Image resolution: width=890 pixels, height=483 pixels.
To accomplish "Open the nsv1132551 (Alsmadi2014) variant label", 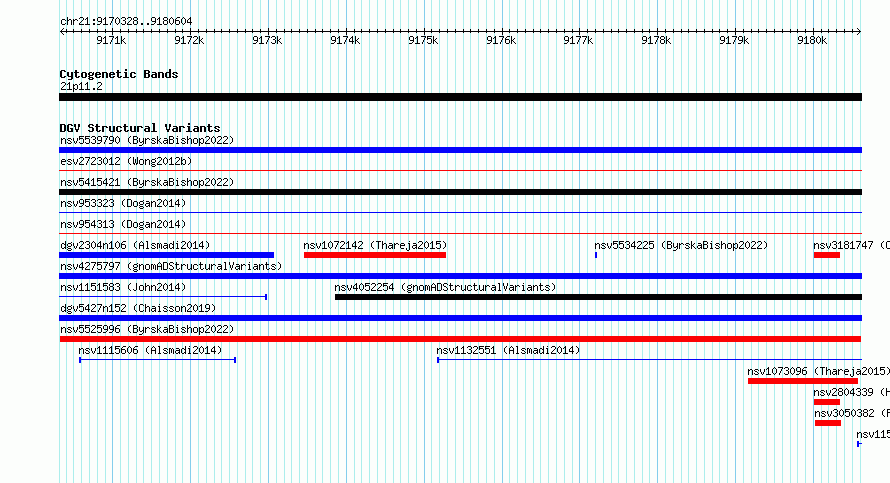I will click(x=508, y=350).
